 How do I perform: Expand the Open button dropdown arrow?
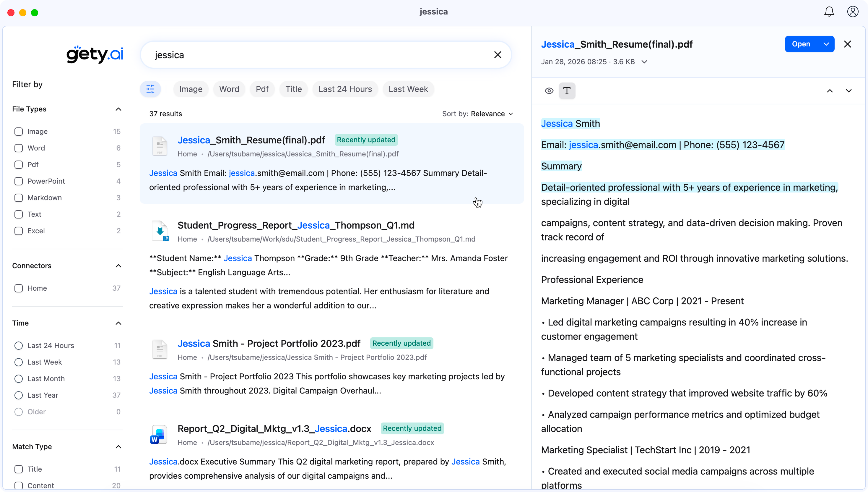point(826,44)
